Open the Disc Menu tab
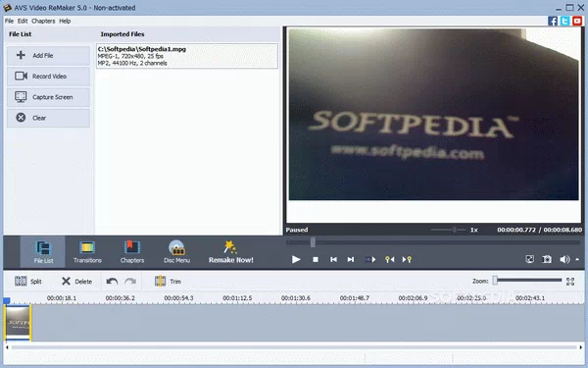The image size is (588, 368). click(176, 252)
